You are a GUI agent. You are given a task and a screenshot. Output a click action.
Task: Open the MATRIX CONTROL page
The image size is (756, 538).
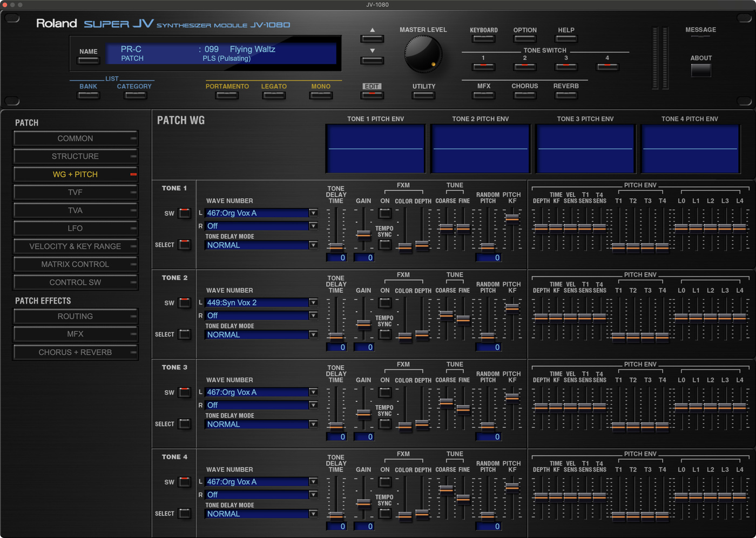pos(76,264)
